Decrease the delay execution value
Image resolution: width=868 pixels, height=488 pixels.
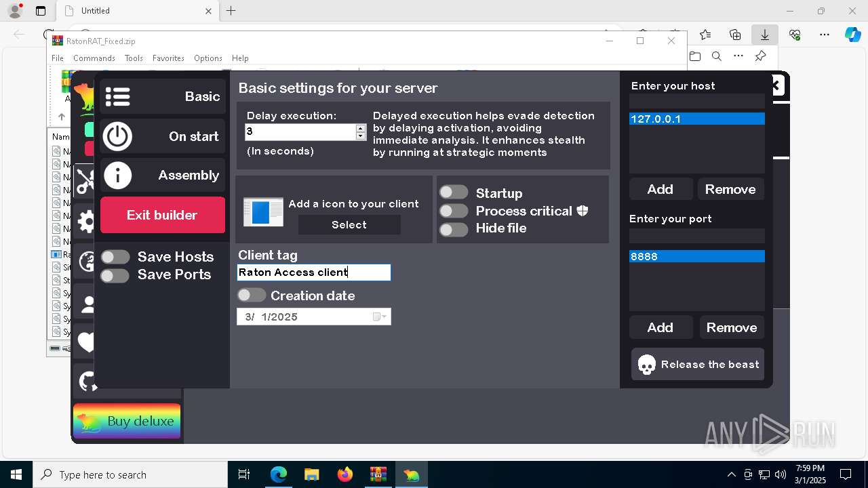pos(361,136)
